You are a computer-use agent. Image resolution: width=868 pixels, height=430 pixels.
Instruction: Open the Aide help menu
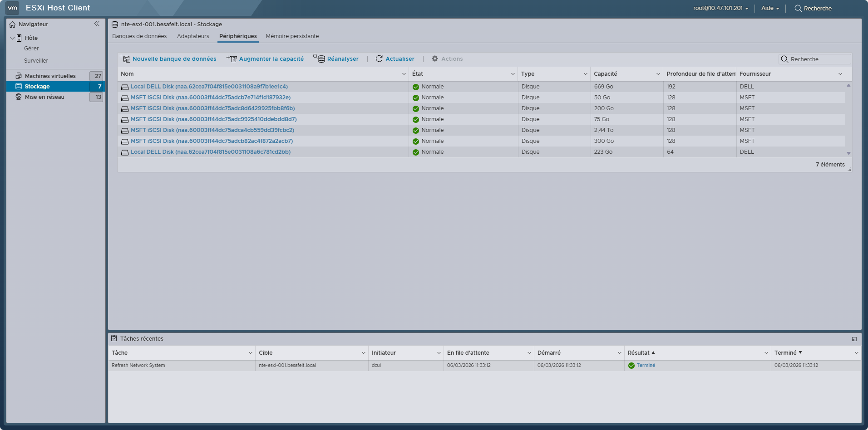point(770,8)
